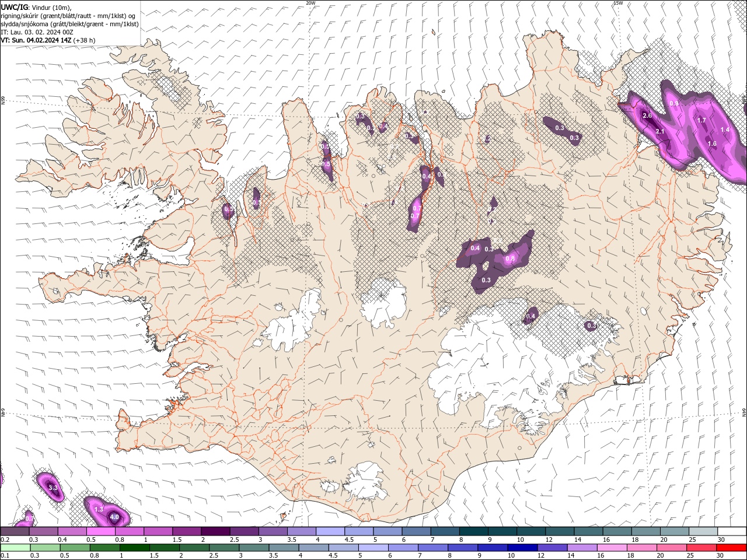
Task: Click the slydda/snjókoma legend description line
Action: coord(69,24)
